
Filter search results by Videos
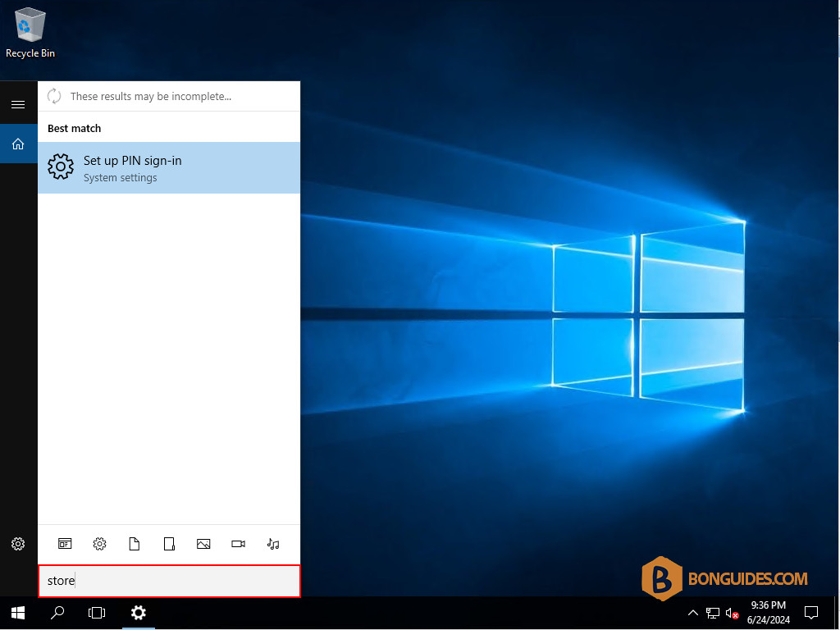tap(239, 544)
